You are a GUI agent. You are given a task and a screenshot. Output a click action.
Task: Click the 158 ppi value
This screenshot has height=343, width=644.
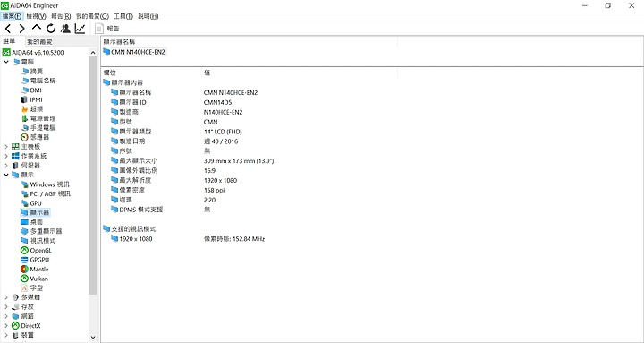coord(215,191)
